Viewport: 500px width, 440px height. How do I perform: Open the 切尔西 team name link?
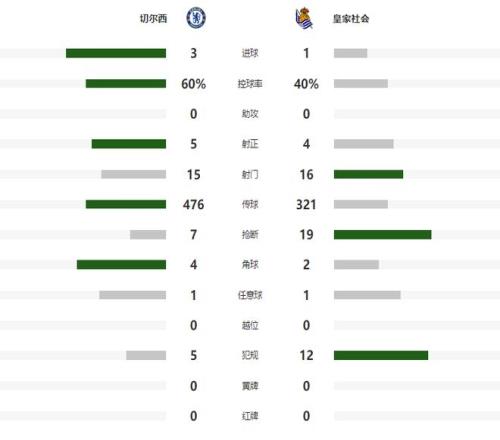pos(153,19)
